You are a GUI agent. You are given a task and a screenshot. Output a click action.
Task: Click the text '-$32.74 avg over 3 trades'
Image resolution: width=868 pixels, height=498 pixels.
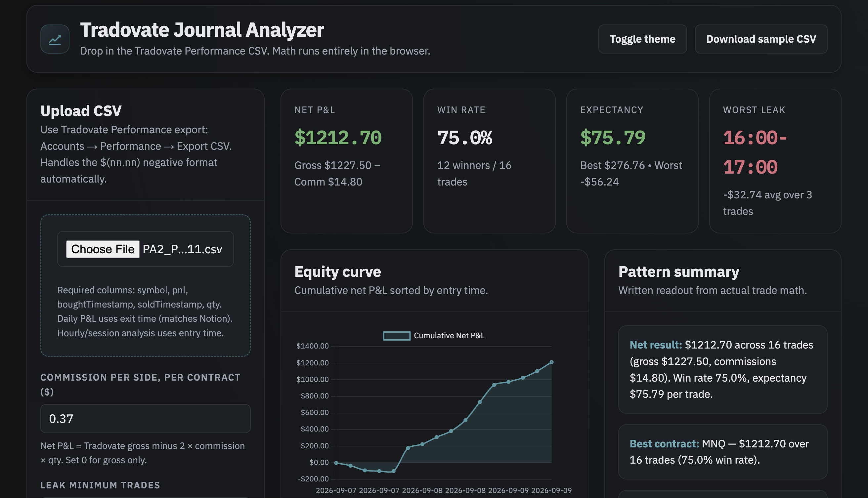click(767, 203)
